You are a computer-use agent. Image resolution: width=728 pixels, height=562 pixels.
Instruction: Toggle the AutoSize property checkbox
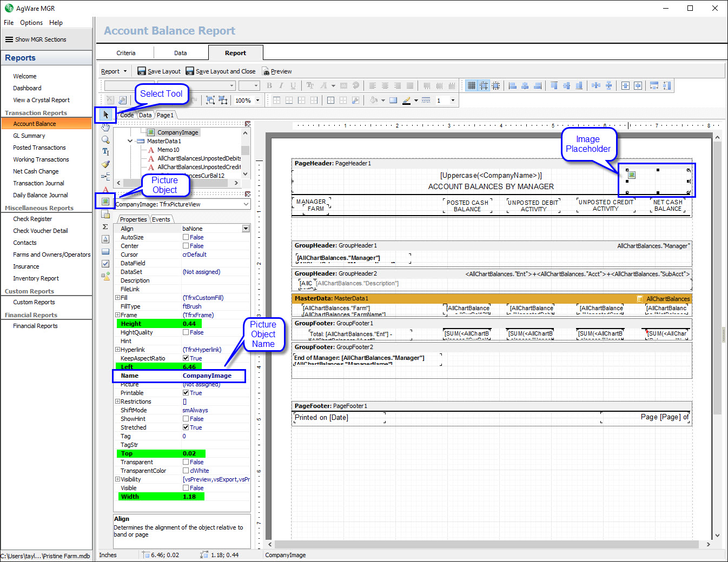click(x=186, y=237)
